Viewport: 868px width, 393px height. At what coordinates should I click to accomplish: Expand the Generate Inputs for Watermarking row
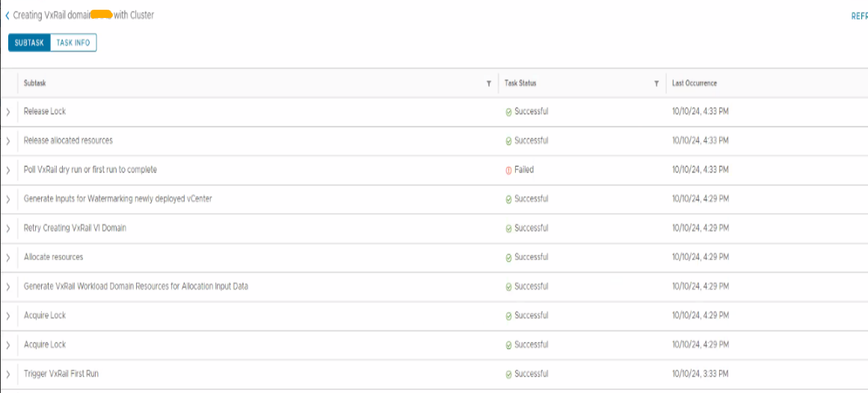(8, 199)
